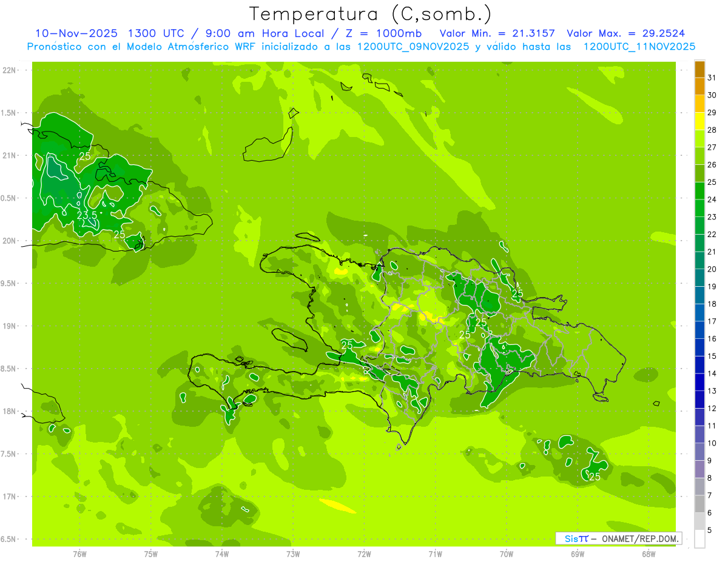This screenshot has height=562, width=728.
Task: Click Tortuga island outline north of Haiti
Action: click(308, 238)
